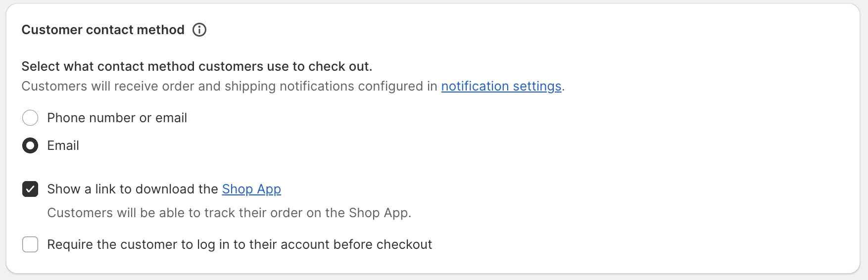Click the 'Show a link to download the' label
Viewport: 868px width, 280px height.
(x=133, y=189)
